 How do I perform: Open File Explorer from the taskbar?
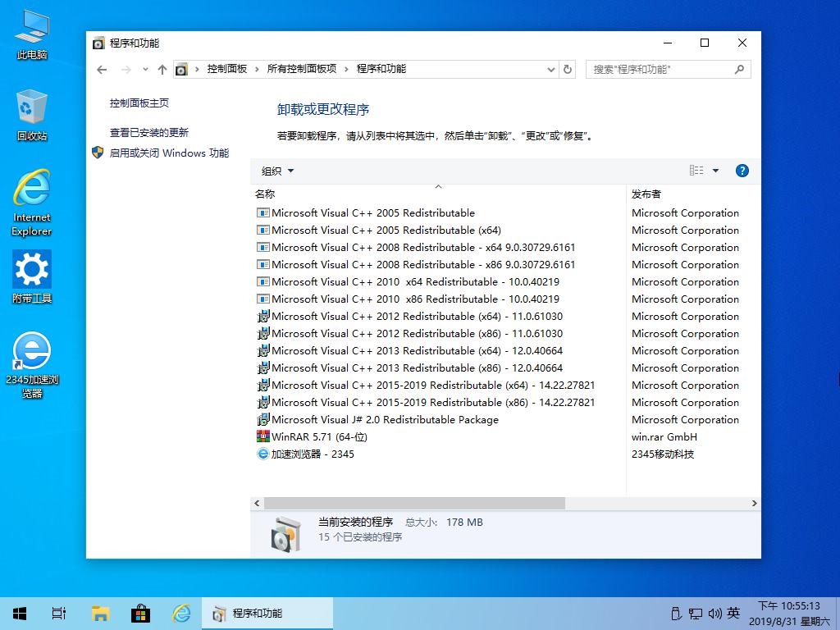[x=100, y=614]
